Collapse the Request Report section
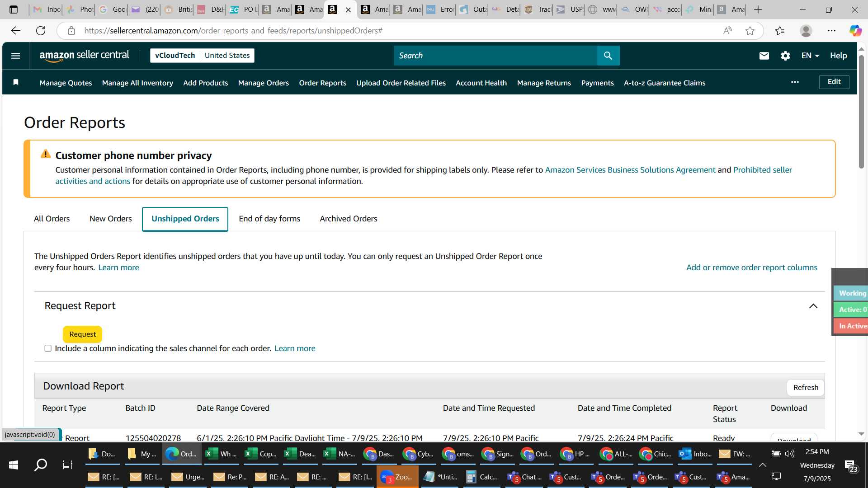The height and width of the screenshot is (488, 868). [813, 306]
